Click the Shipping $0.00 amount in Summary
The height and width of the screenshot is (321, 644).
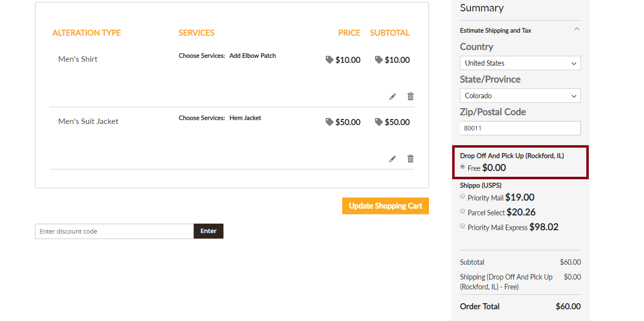click(572, 277)
